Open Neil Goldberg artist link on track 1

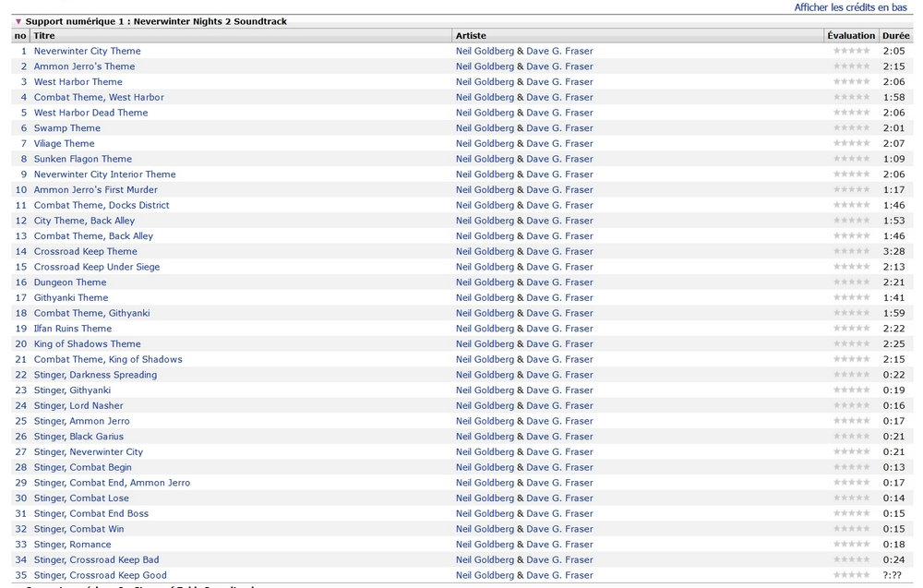coord(485,51)
